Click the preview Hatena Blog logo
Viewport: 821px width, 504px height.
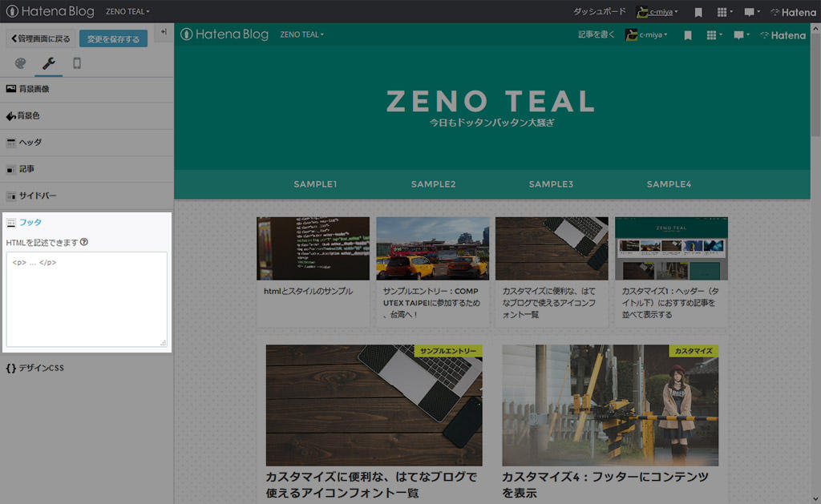tap(224, 34)
